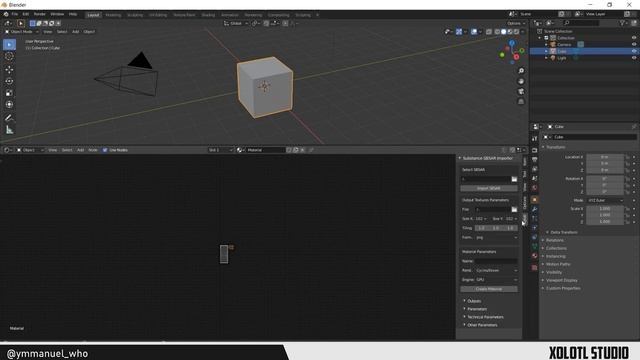Select the Measure tool
This screenshot has height=360, width=640.
click(x=9, y=130)
